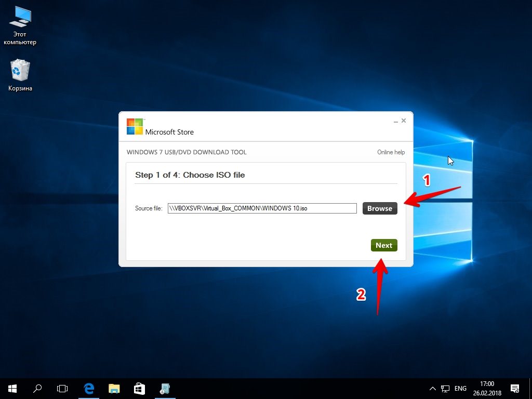The image size is (532, 399).
Task: Minimize the USB/DVD Download Tool window
Action: coord(395,121)
